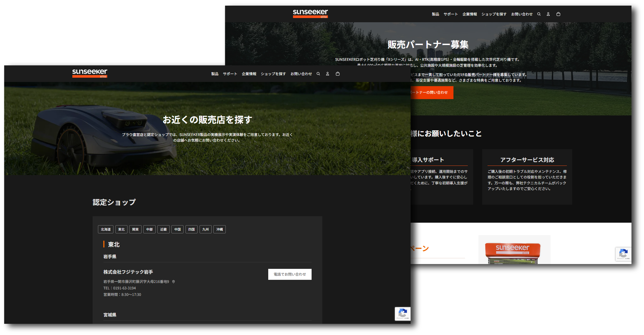This screenshot has height=335, width=644.
Task: Select 九州 region filter
Action: click(205, 229)
